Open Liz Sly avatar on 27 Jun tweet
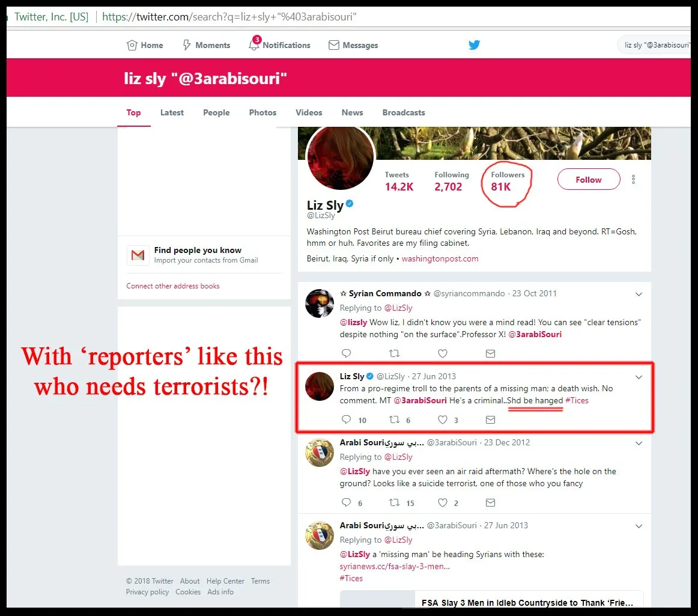Viewport: 698px width, 616px height. pos(319,386)
